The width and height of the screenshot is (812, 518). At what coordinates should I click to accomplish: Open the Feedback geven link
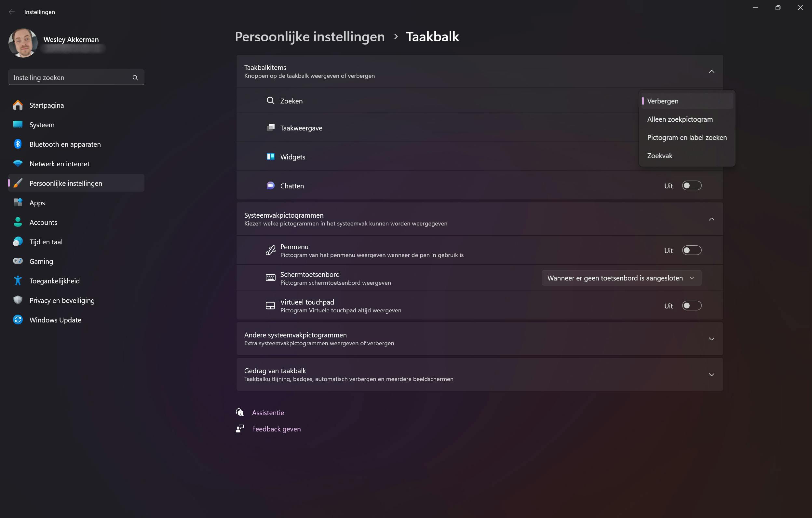[x=276, y=429]
